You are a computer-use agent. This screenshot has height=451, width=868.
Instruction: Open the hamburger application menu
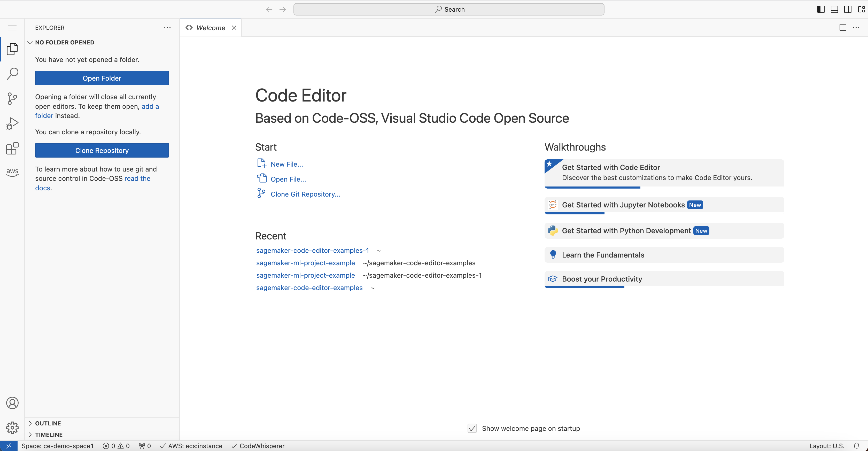(12, 28)
